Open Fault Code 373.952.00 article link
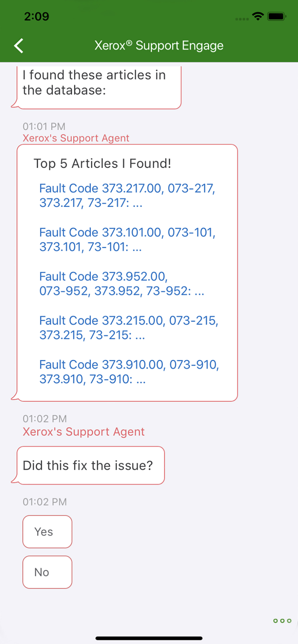 tap(122, 284)
